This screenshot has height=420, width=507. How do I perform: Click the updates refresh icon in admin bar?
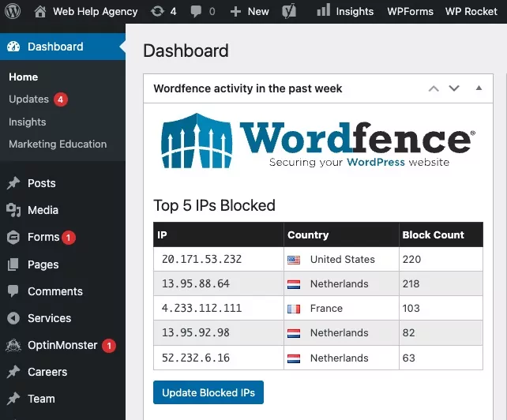pyautogui.click(x=157, y=12)
